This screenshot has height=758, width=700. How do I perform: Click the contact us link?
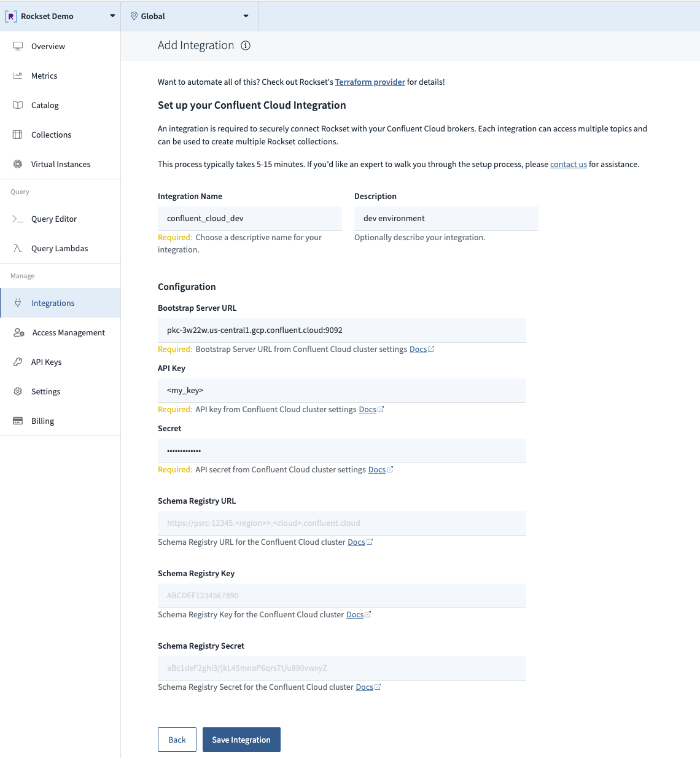point(569,164)
